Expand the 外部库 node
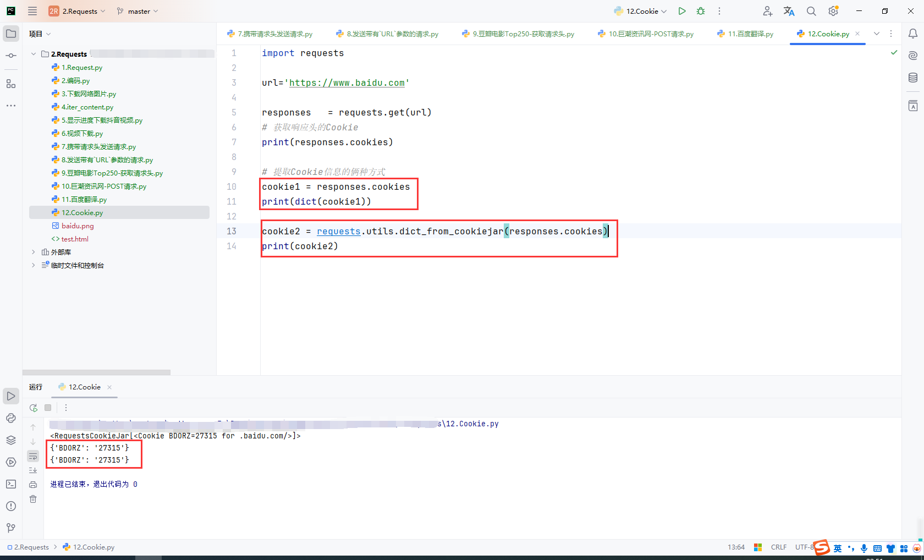The width and height of the screenshot is (924, 560). click(x=34, y=252)
